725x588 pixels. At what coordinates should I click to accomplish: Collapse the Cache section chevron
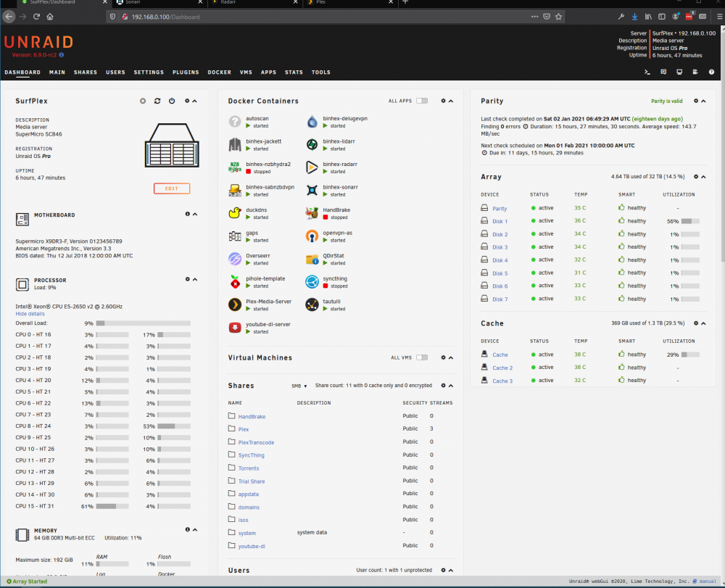point(703,323)
